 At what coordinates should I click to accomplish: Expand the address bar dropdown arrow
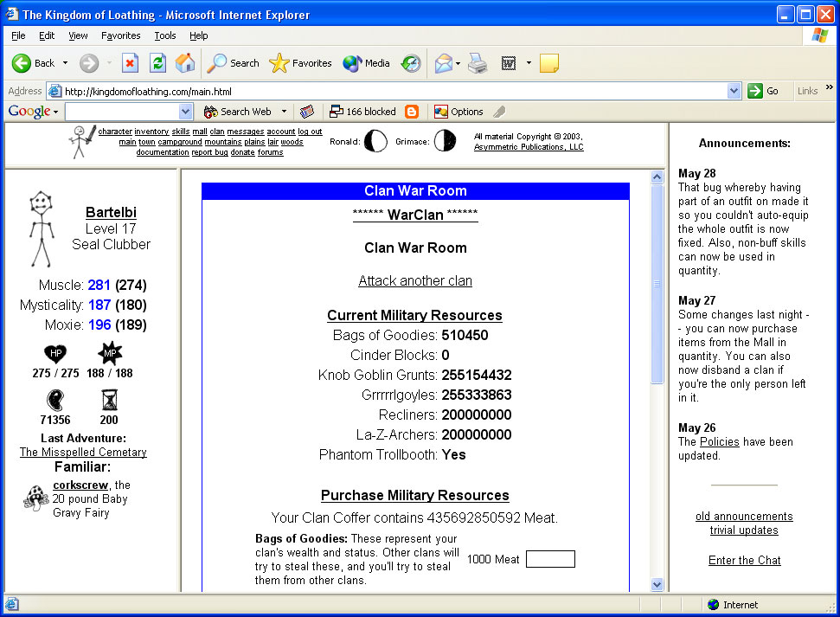(734, 91)
